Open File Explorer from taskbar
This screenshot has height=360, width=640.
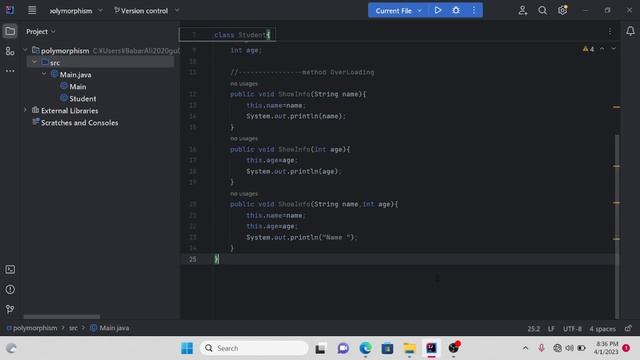tap(409, 348)
